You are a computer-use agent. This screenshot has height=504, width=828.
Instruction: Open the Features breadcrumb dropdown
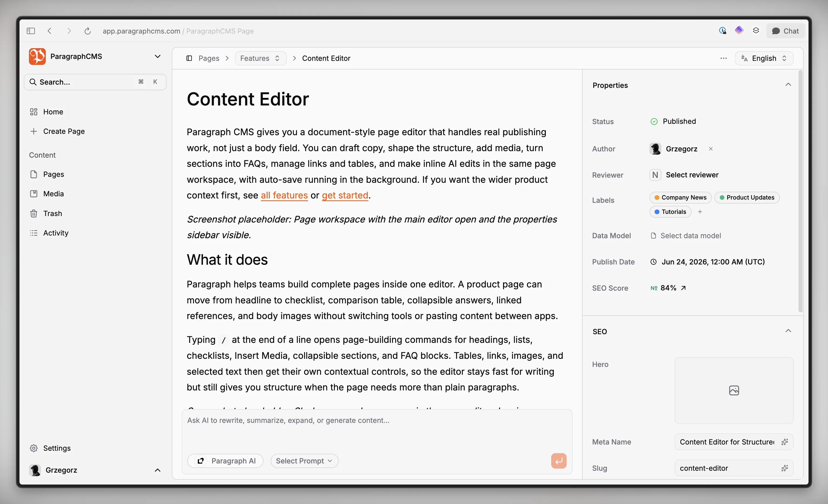tap(260, 58)
